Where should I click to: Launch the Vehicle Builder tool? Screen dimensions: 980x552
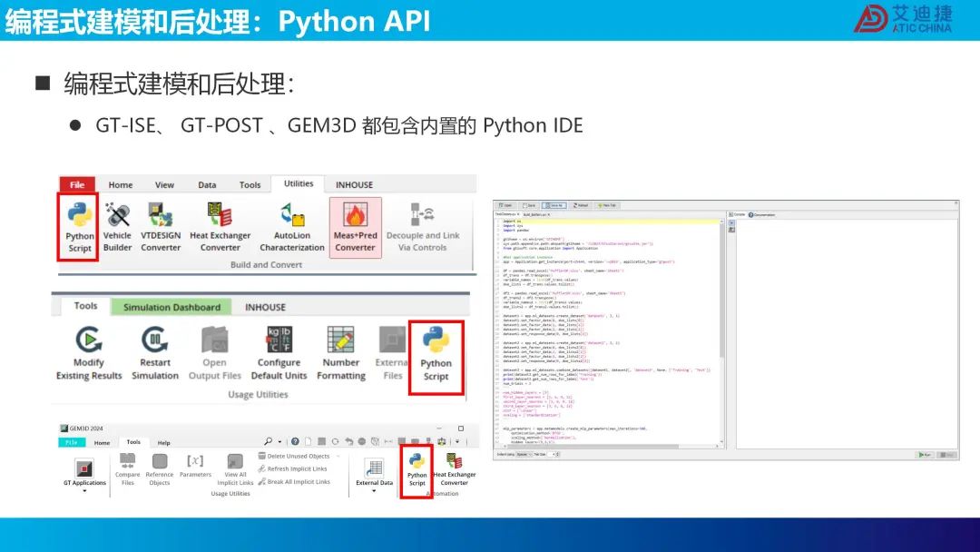point(117,226)
